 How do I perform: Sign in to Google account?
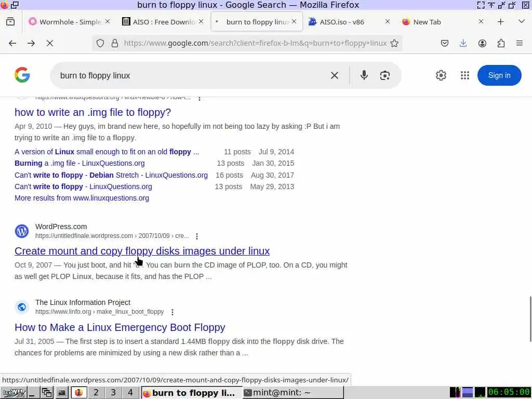coord(499,75)
